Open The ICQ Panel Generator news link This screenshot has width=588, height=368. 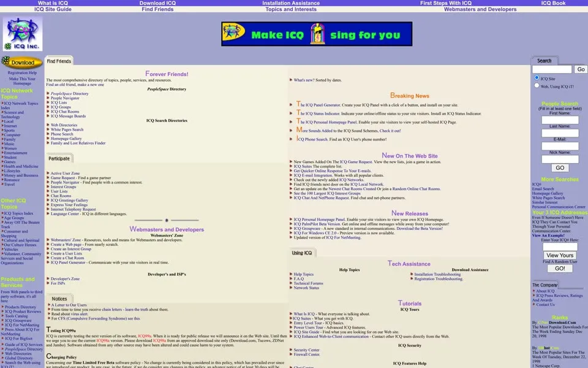[318, 105]
